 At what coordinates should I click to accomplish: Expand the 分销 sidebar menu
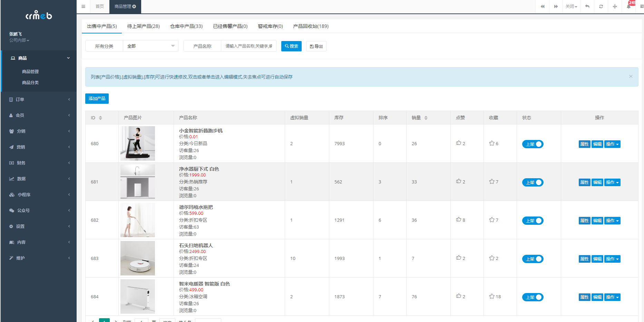(39, 131)
